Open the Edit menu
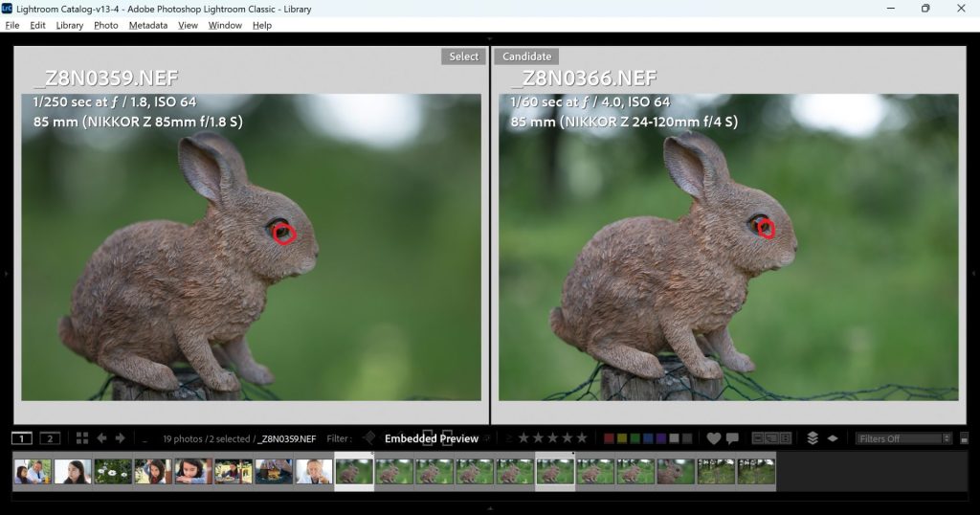 (x=37, y=25)
